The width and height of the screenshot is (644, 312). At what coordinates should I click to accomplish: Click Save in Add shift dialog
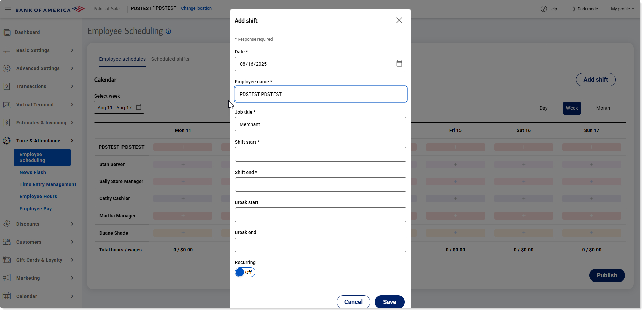390,302
